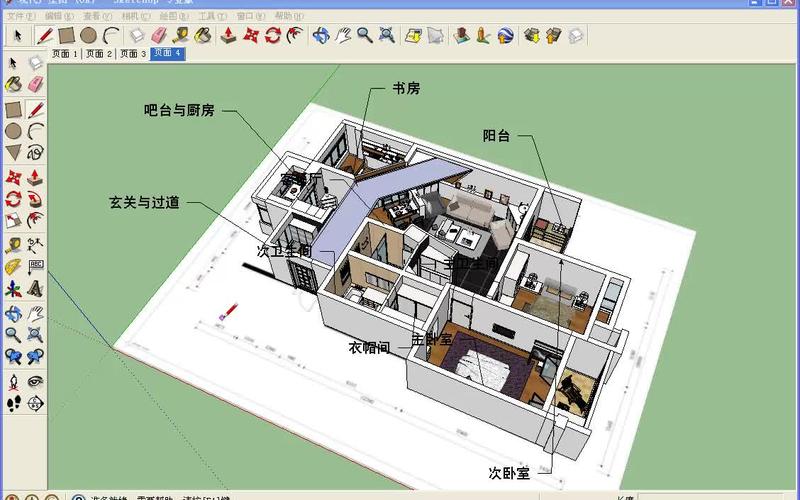The height and width of the screenshot is (500, 800).
Task: Click the Next view icon in left palette
Action: [x=35, y=357]
